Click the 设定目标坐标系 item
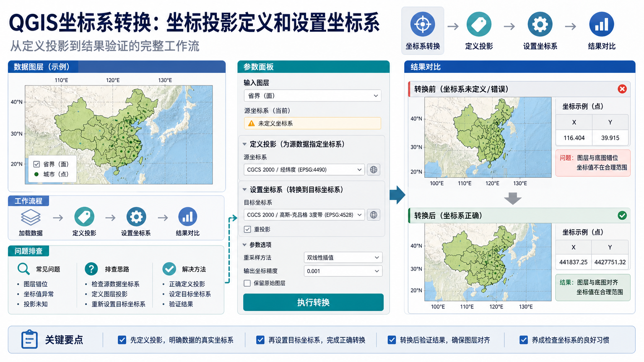Image resolution: width=644 pixels, height=362 pixels. tap(190, 294)
